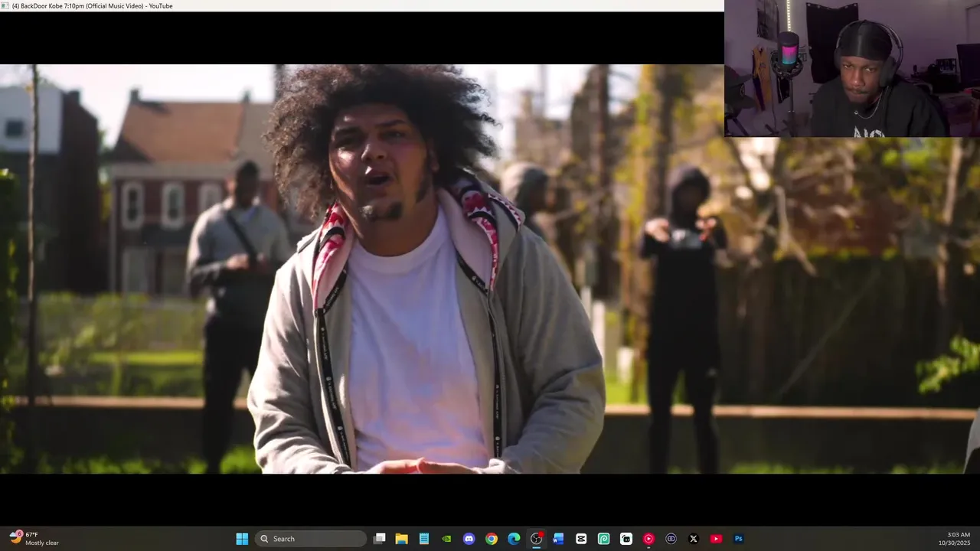Open YouTube app from taskbar
Image resolution: width=980 pixels, height=551 pixels.
(716, 539)
